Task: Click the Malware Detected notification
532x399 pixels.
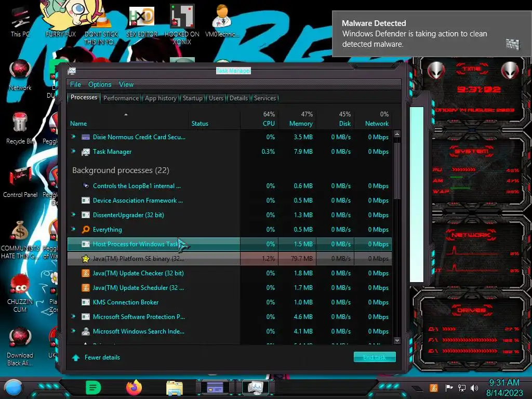Action: tap(432, 34)
